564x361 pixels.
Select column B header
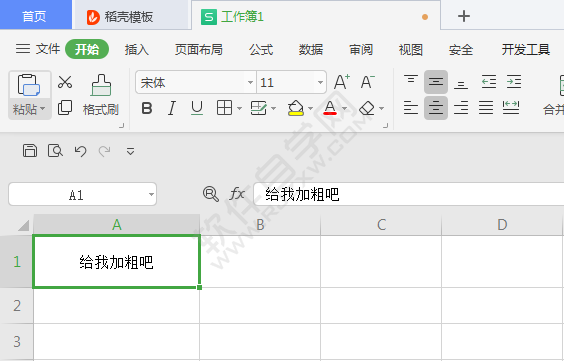pyautogui.click(x=260, y=225)
